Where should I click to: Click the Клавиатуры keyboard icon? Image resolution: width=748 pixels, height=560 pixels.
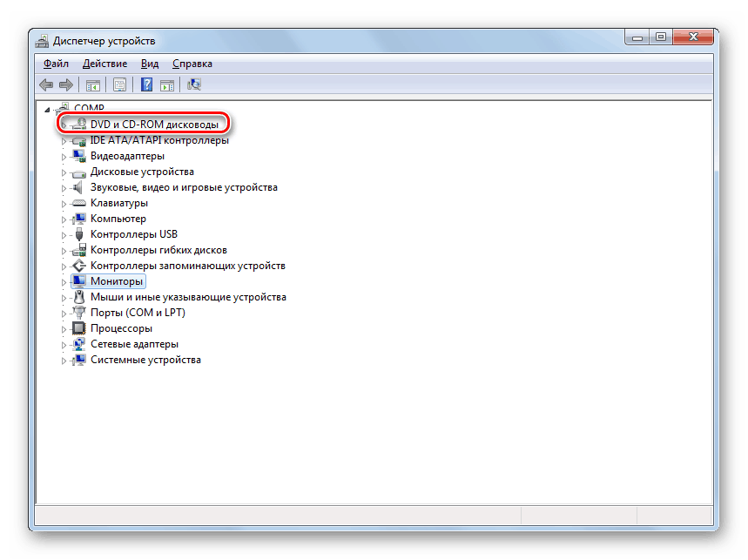78,203
